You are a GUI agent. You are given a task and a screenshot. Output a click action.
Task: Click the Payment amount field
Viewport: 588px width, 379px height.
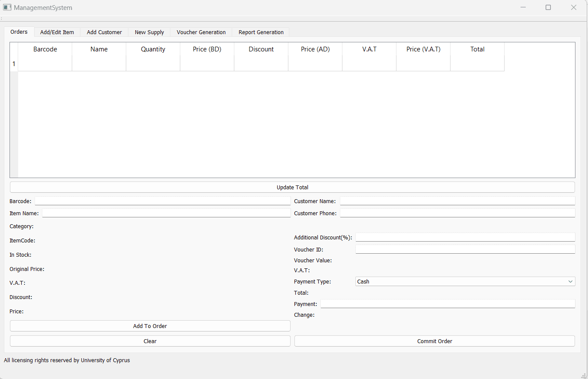point(447,304)
